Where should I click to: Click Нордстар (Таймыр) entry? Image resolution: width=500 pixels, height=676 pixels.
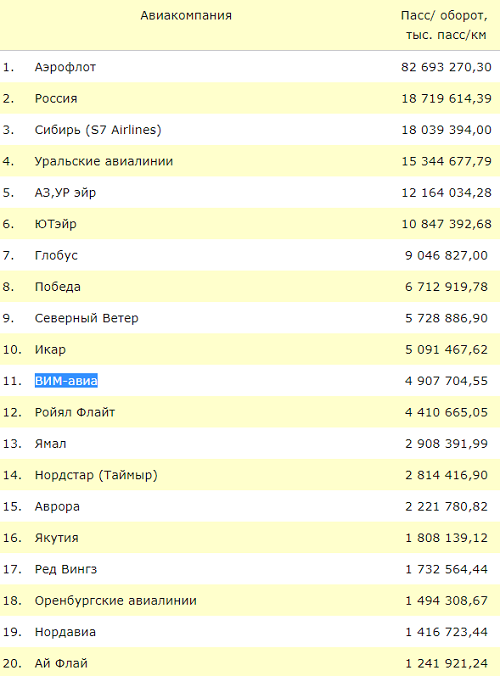coord(96,475)
